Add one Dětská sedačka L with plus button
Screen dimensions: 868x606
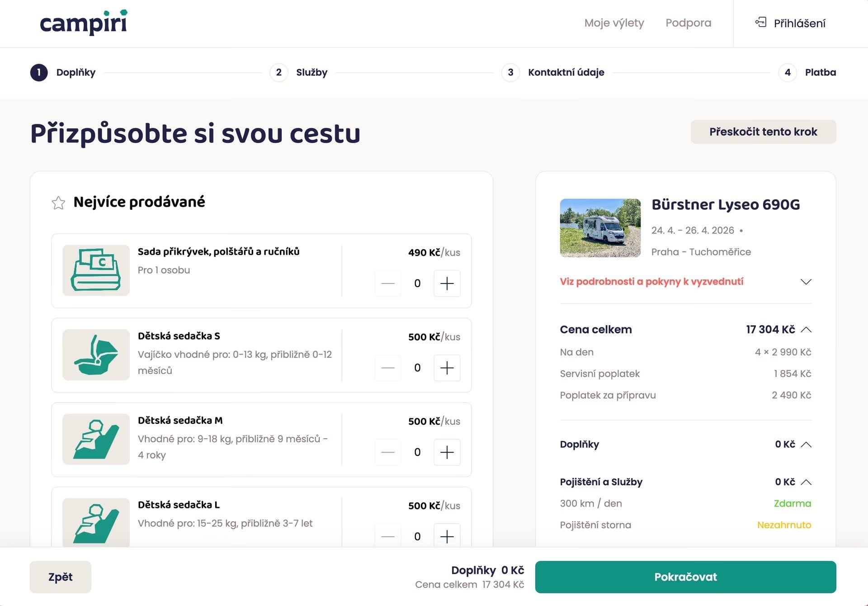[x=447, y=536]
